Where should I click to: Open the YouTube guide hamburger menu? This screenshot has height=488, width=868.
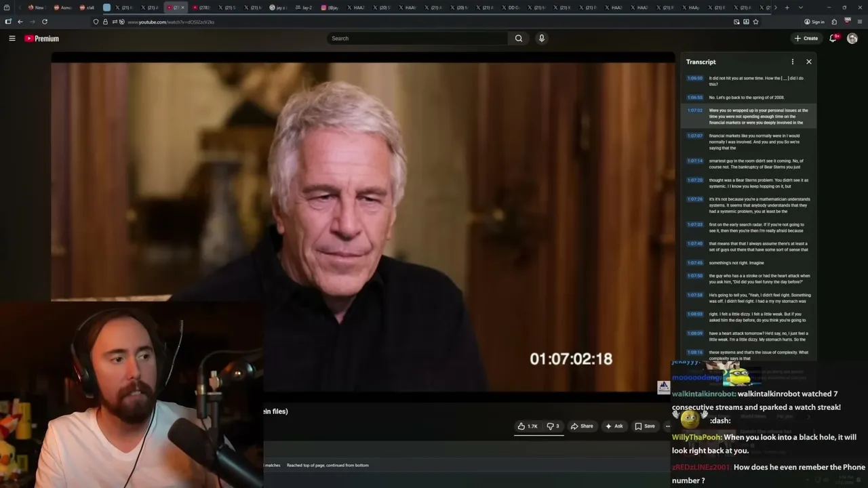pyautogui.click(x=12, y=39)
